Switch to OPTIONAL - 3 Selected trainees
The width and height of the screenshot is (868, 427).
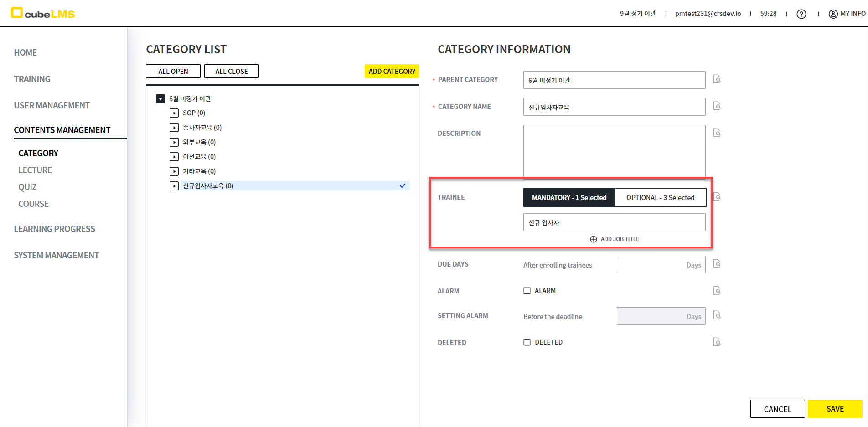[660, 198]
